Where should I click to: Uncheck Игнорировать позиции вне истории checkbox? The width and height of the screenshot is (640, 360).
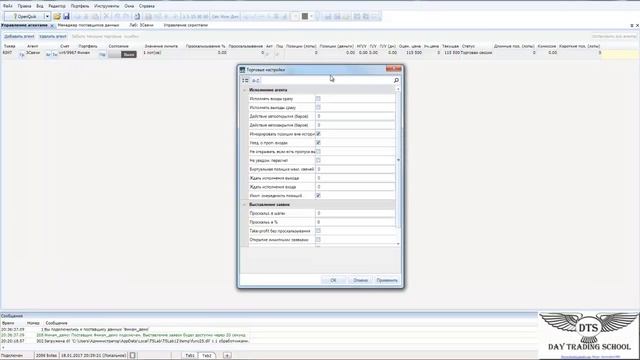coord(318,134)
